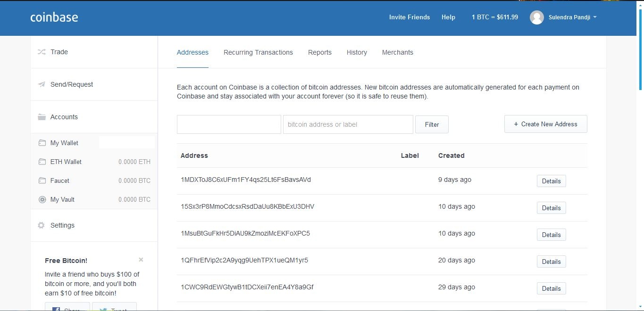Choose the Faucet wallet icon
The image size is (644, 311).
(x=42, y=180)
